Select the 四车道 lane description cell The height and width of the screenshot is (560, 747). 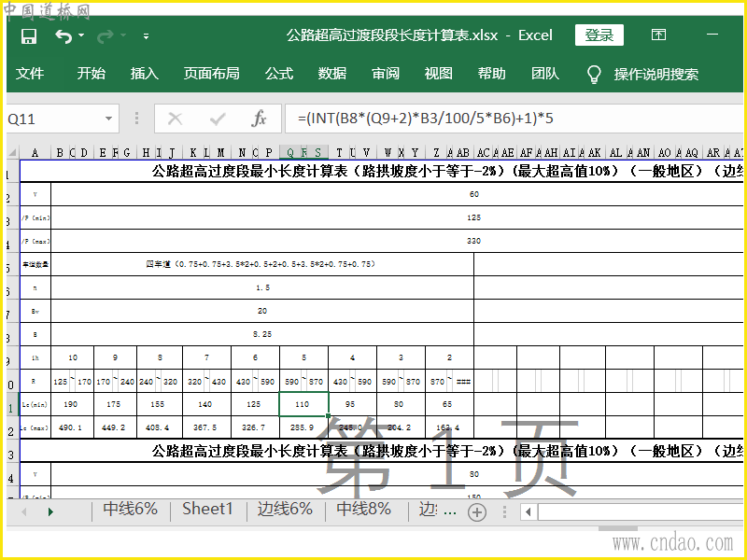click(x=262, y=264)
